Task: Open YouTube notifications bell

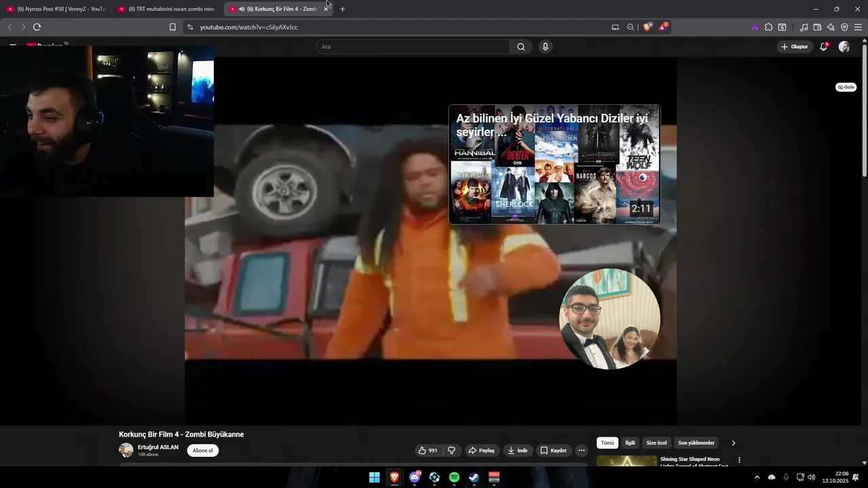Action: (x=824, y=47)
